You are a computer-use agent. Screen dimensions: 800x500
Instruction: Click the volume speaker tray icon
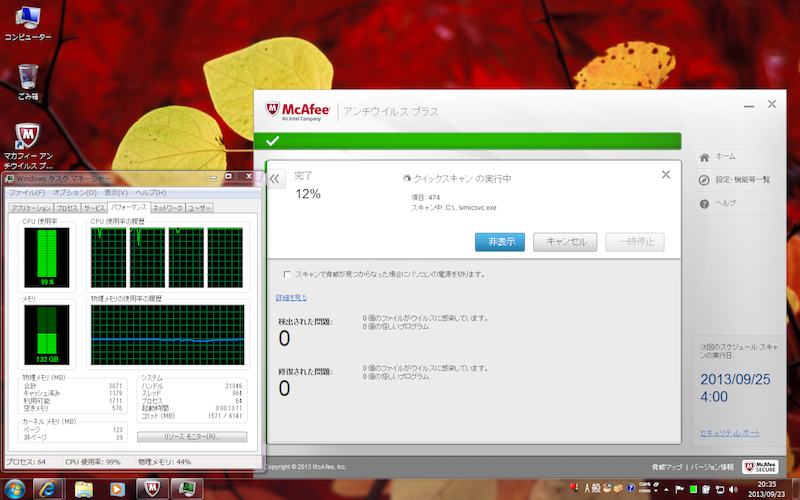(734, 489)
